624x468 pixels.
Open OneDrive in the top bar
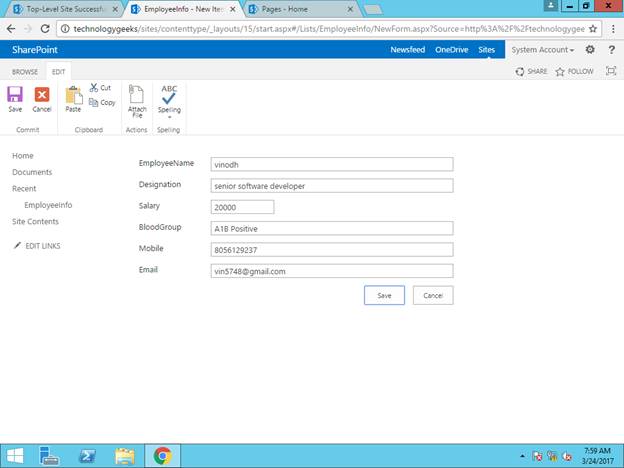pyautogui.click(x=451, y=50)
